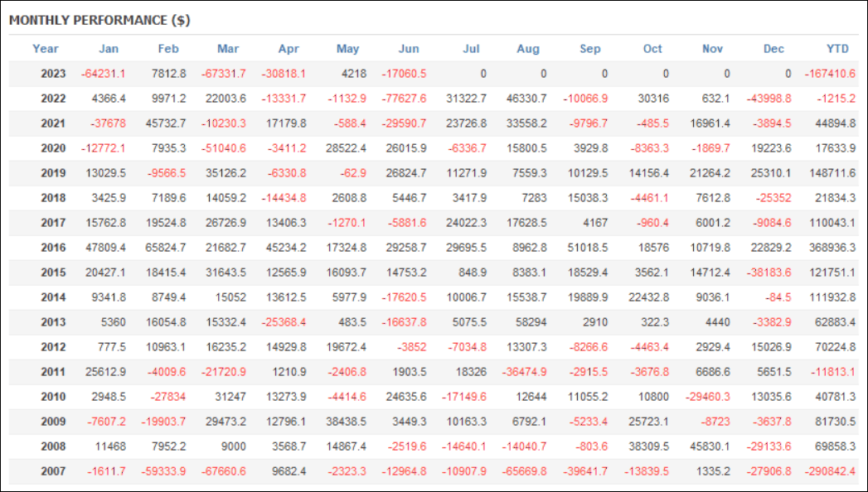Select the 2016 row label

(53, 248)
